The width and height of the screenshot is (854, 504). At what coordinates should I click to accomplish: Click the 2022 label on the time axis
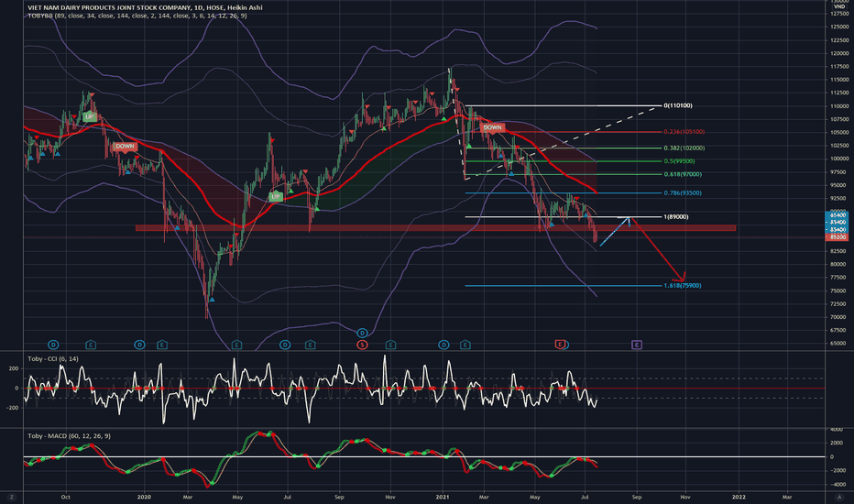[739, 497]
